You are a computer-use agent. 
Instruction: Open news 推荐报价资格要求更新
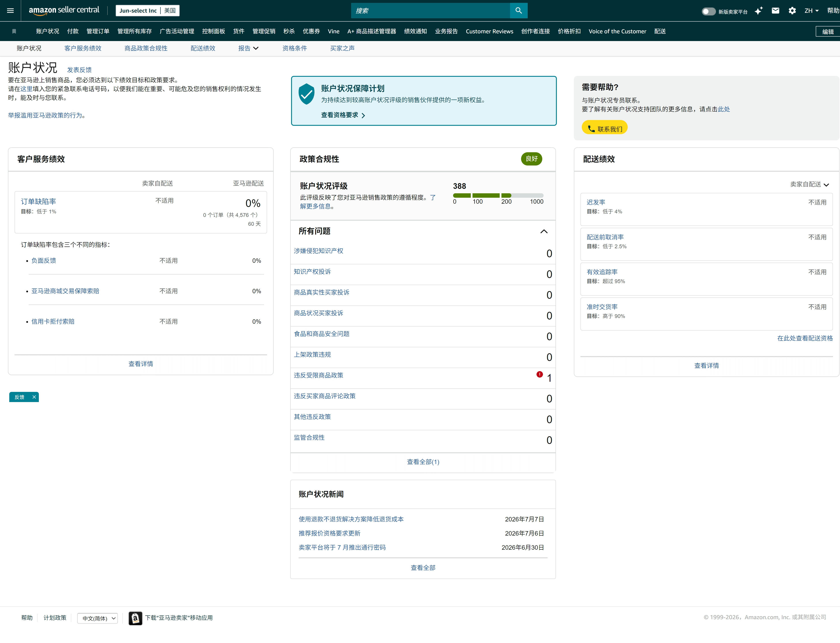329,533
